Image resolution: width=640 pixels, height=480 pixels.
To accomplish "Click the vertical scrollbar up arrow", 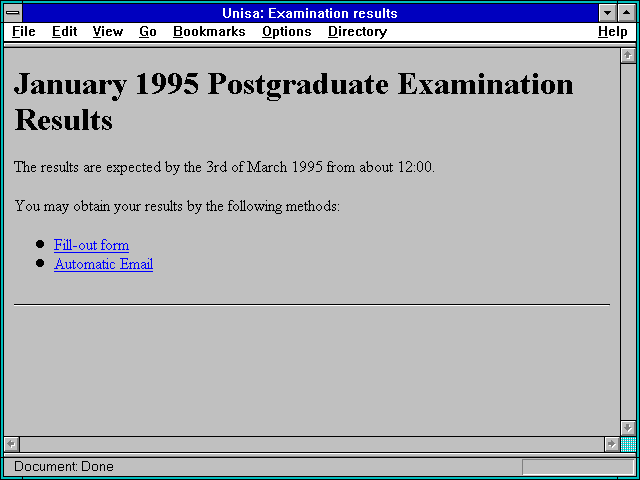I will (x=628, y=56).
